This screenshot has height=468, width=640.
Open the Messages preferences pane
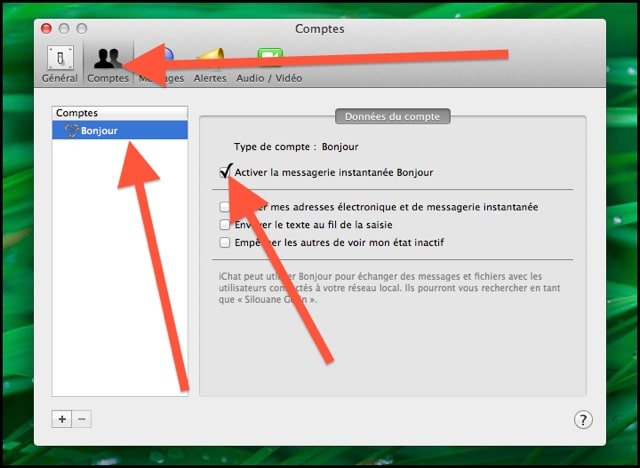tap(161, 64)
